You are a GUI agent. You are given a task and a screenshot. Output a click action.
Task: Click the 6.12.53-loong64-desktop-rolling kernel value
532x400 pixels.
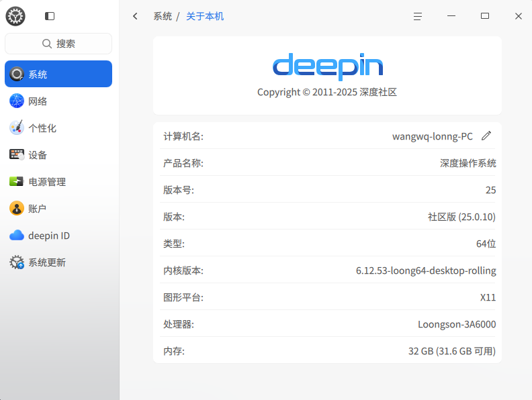coord(426,270)
